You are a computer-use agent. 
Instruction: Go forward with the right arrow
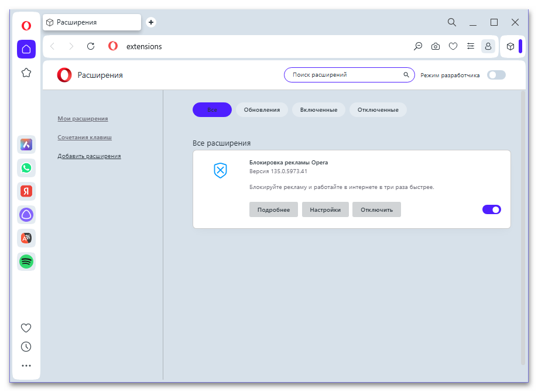click(71, 46)
